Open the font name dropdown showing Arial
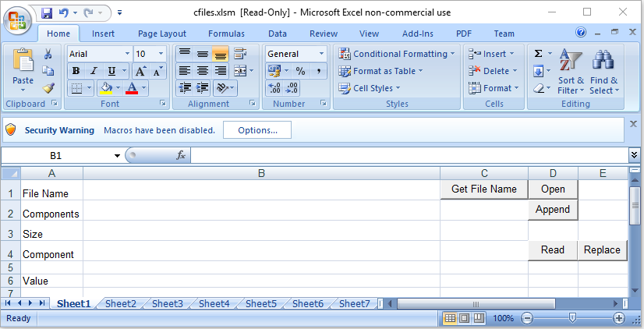This screenshot has width=644, height=329. (x=126, y=54)
